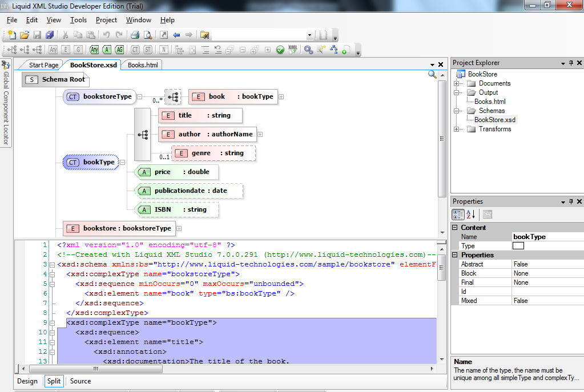The height and width of the screenshot is (392, 584).
Task: Select the price double attribute
Action: pos(176,172)
